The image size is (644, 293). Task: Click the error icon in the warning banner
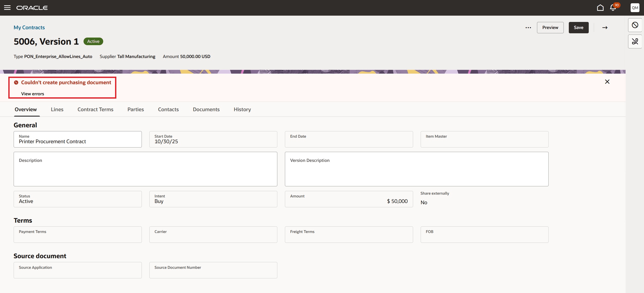coord(16,82)
